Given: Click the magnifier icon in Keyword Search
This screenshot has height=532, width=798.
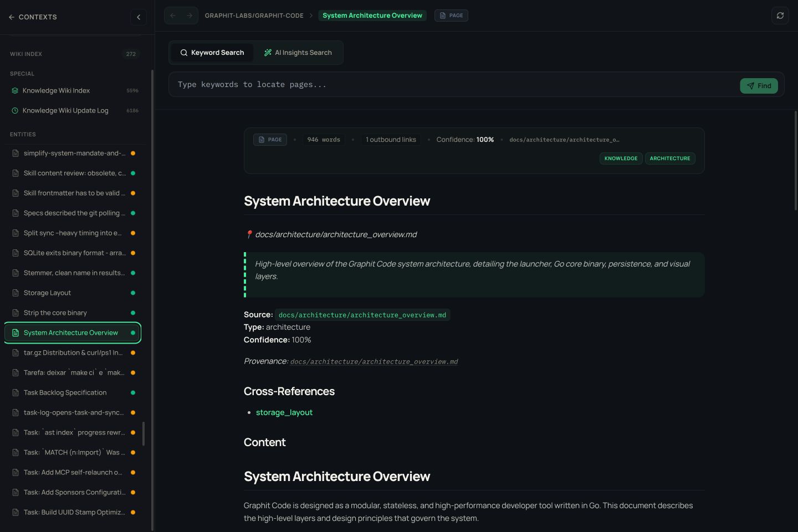Looking at the screenshot, I should click(x=184, y=53).
